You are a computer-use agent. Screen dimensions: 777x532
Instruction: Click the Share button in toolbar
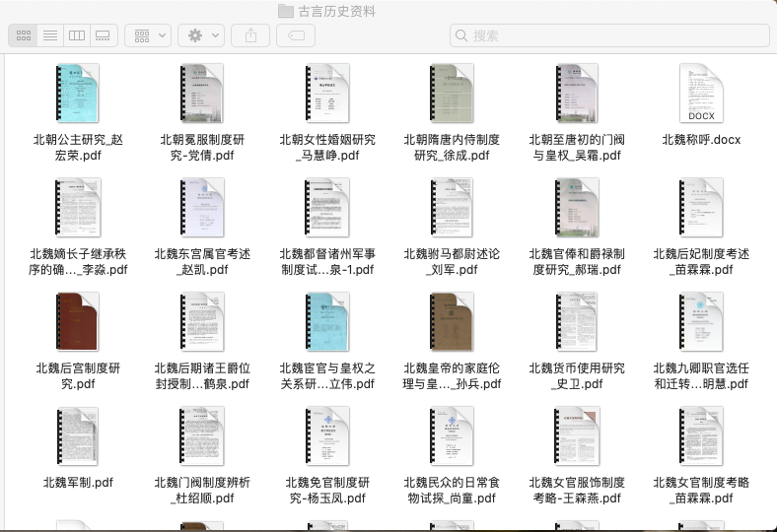click(250, 35)
